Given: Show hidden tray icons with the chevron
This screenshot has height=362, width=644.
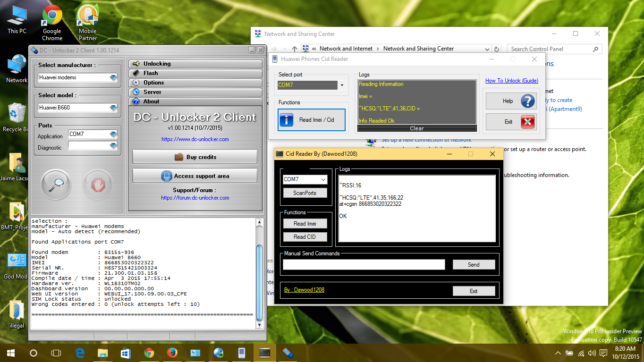Looking at the screenshot, I should point(558,353).
